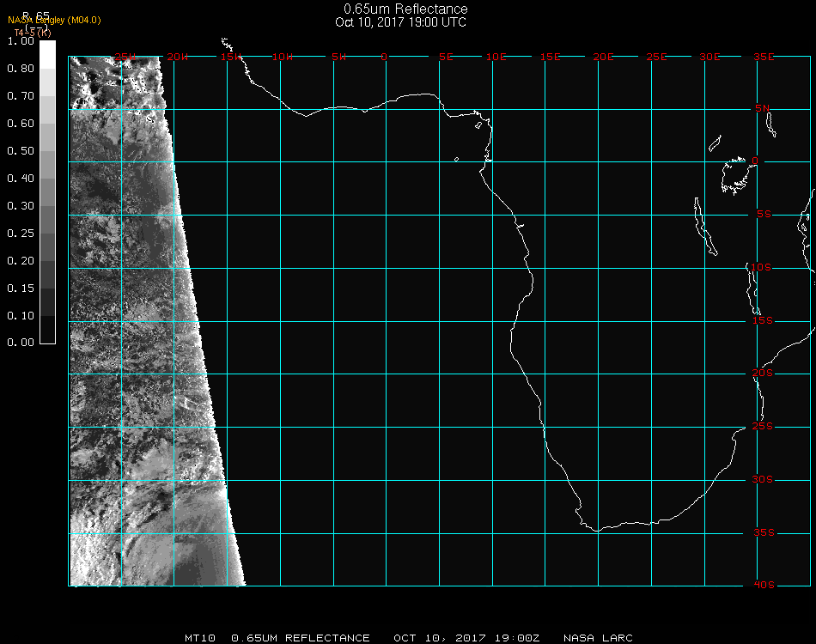The image size is (816, 644).
Task: Click the 5N latitude label
Action: click(763, 108)
